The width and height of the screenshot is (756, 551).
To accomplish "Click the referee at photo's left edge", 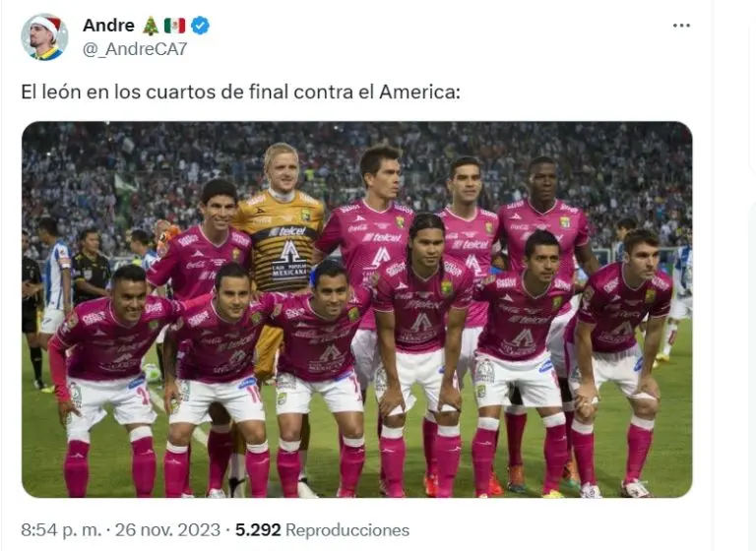I will pyautogui.click(x=31, y=309).
